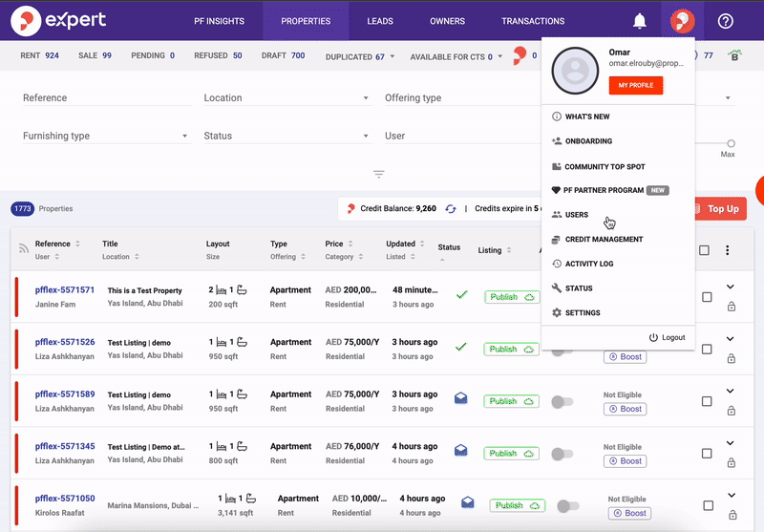Click the user avatar in top bar

pyautogui.click(x=682, y=21)
